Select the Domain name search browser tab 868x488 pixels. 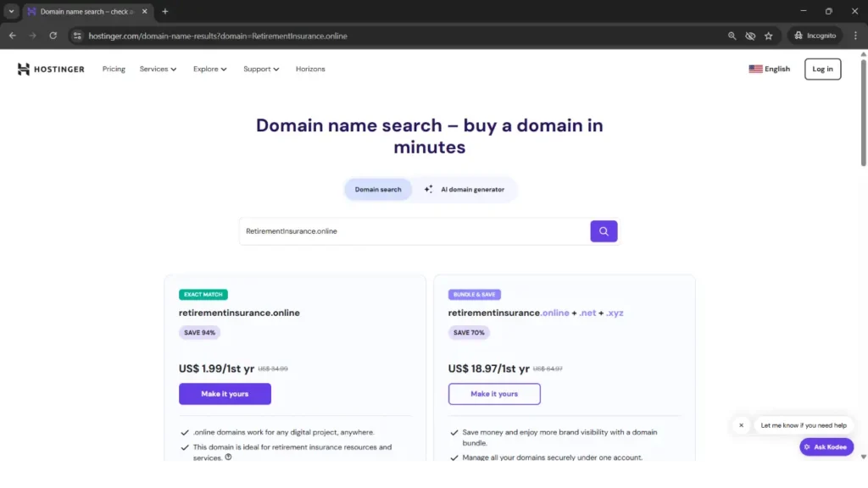coord(87,12)
